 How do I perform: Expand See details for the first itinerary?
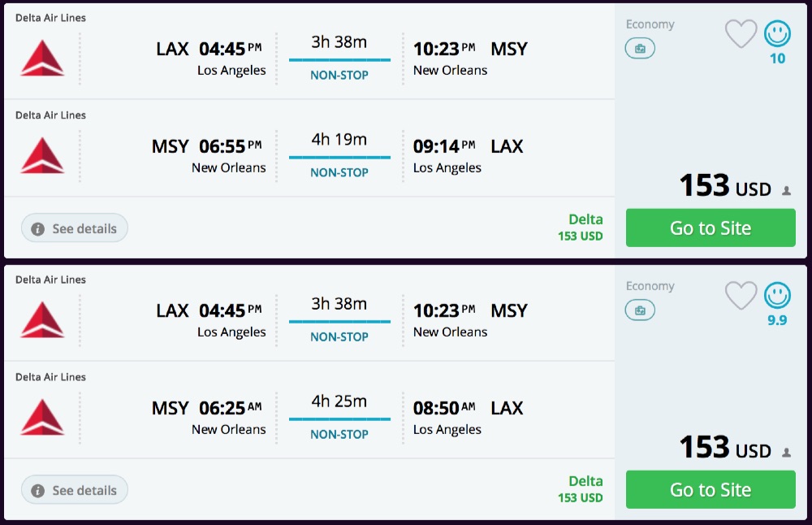coord(75,228)
